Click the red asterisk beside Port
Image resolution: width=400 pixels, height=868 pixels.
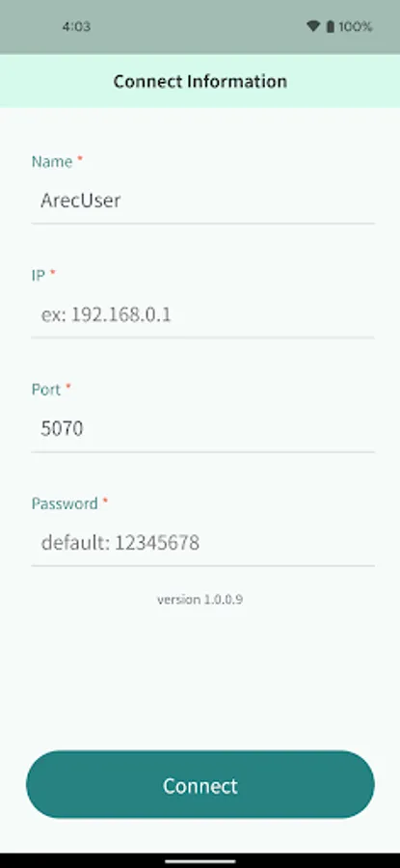point(68,387)
